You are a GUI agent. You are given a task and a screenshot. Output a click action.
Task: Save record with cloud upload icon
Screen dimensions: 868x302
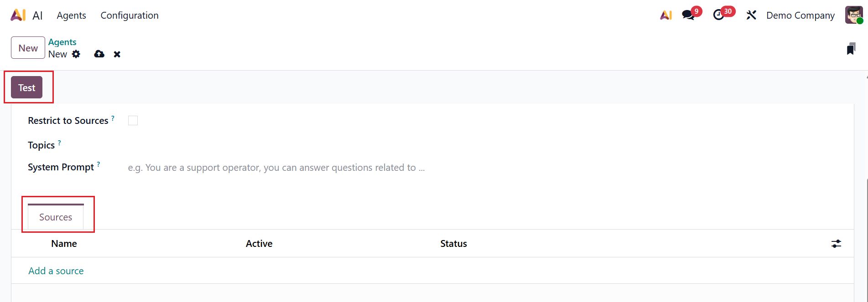[x=99, y=54]
